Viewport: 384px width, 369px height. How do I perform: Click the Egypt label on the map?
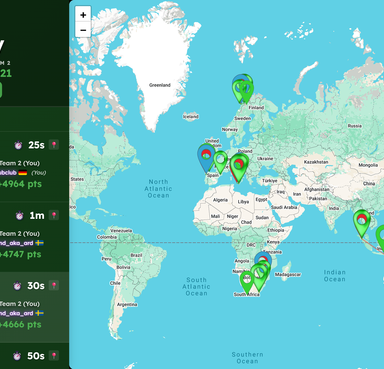(261, 199)
